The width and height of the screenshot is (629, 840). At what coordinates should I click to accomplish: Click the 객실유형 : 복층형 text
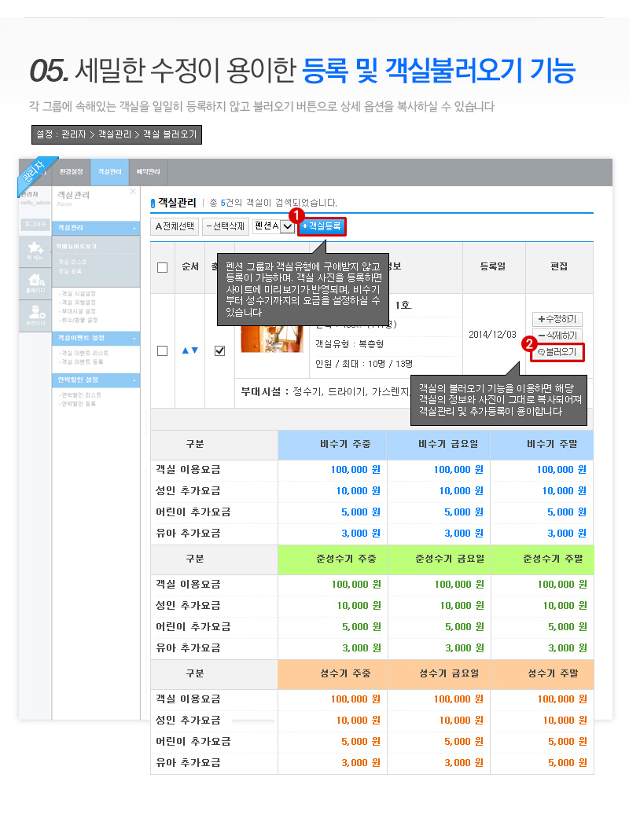(x=349, y=344)
